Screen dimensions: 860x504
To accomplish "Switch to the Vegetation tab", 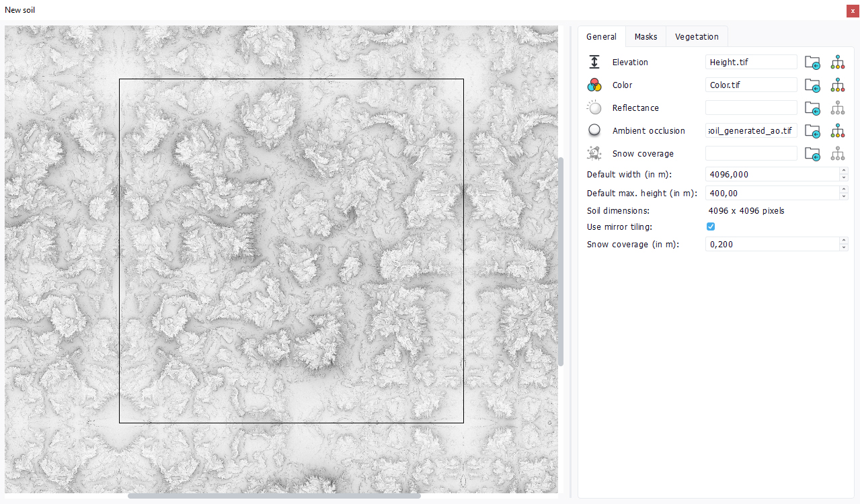I will pos(697,37).
